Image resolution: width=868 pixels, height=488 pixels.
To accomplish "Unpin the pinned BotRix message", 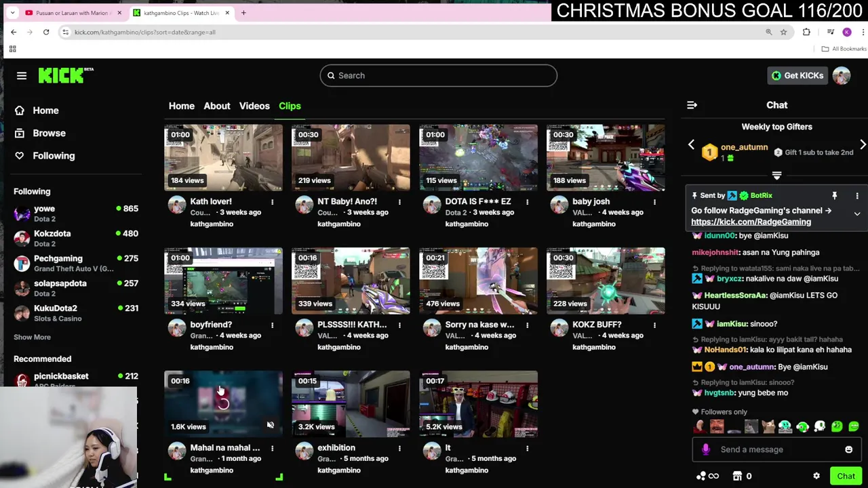I will click(835, 196).
